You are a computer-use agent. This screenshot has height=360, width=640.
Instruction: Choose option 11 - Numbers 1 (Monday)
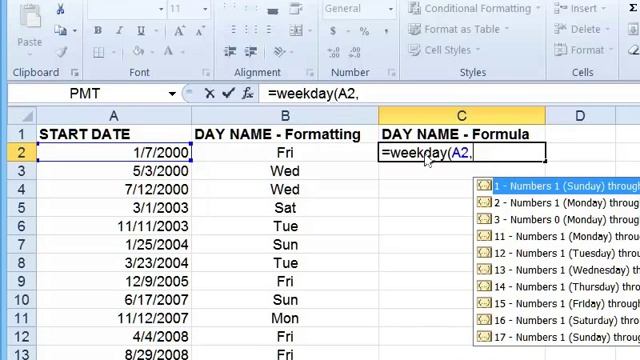coord(558,236)
